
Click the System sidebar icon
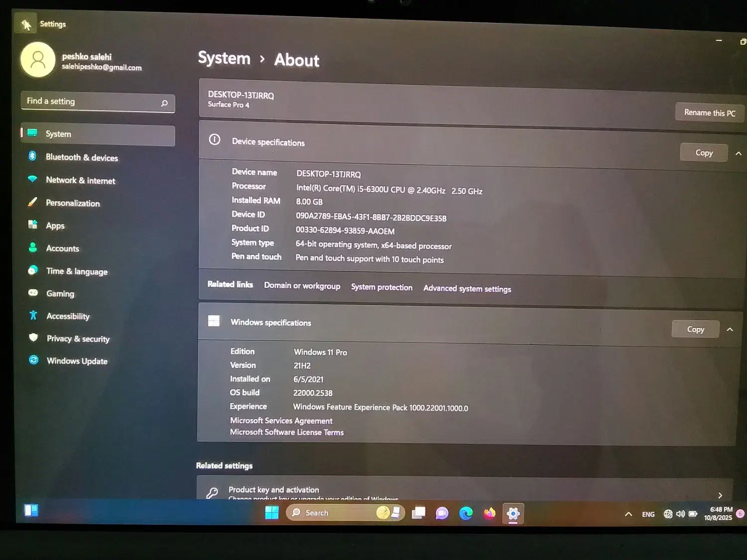[x=32, y=133]
